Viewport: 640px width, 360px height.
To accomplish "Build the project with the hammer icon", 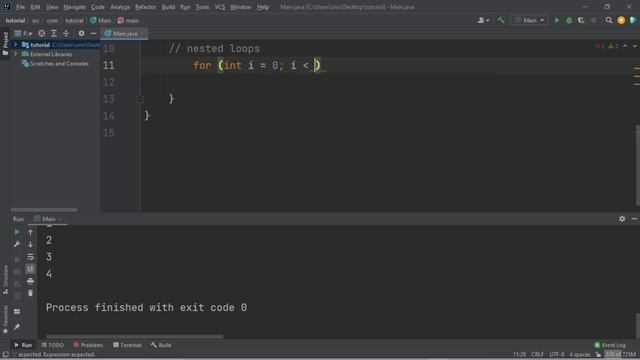I will point(501,20).
